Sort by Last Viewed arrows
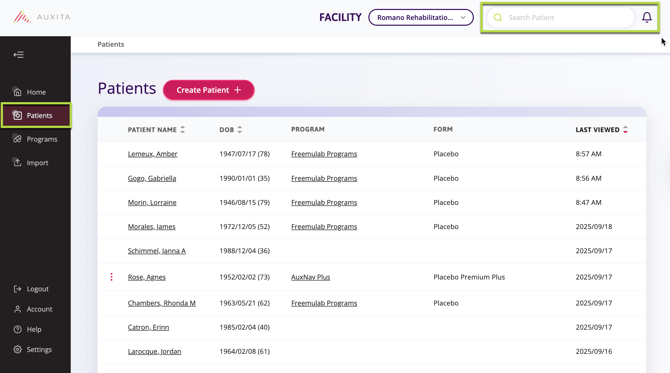The width and height of the screenshot is (670, 373). click(x=625, y=129)
